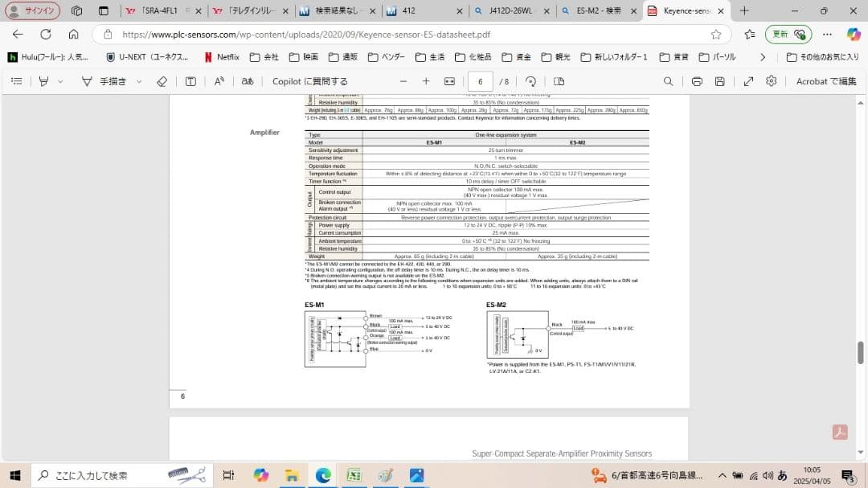The width and height of the screenshot is (868, 488).
Task: Add this page to favorites star
Action: pos(716,35)
